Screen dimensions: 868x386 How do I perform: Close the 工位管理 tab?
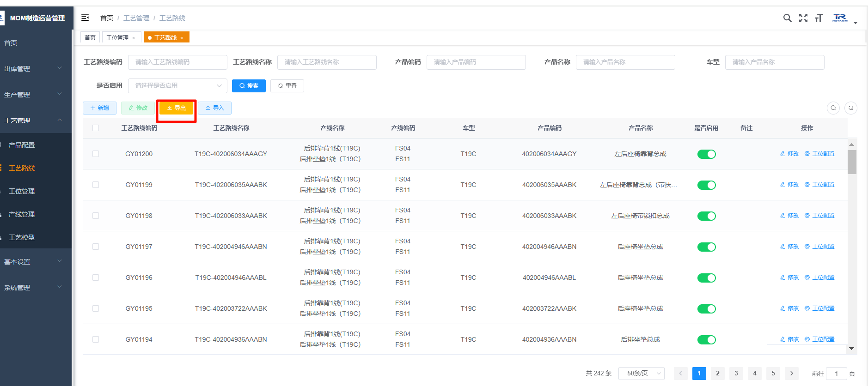click(134, 38)
